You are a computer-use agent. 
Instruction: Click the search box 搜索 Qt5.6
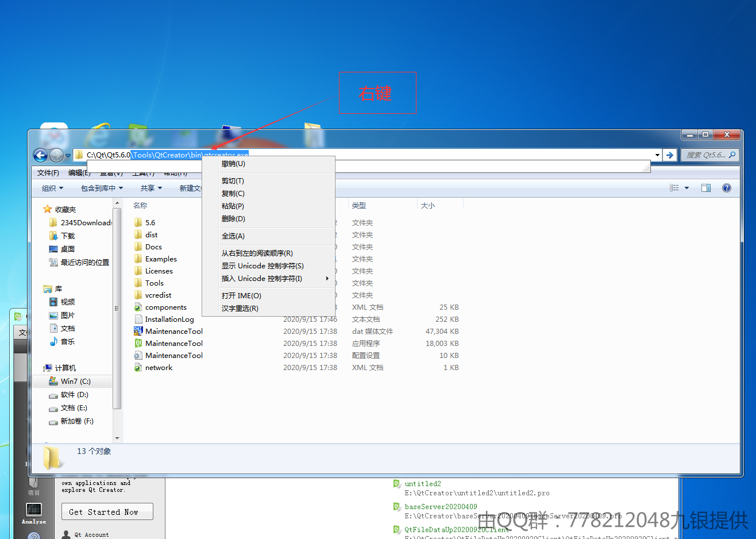[x=709, y=155]
